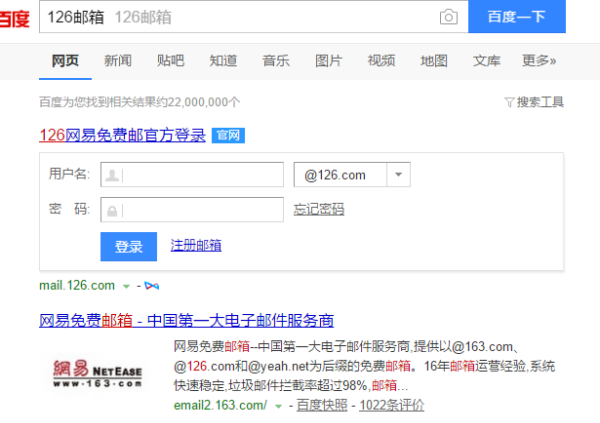Viewport: 600px width, 423px height.
Task: Click the filter icon beside 搜索工具
Action: tap(509, 102)
